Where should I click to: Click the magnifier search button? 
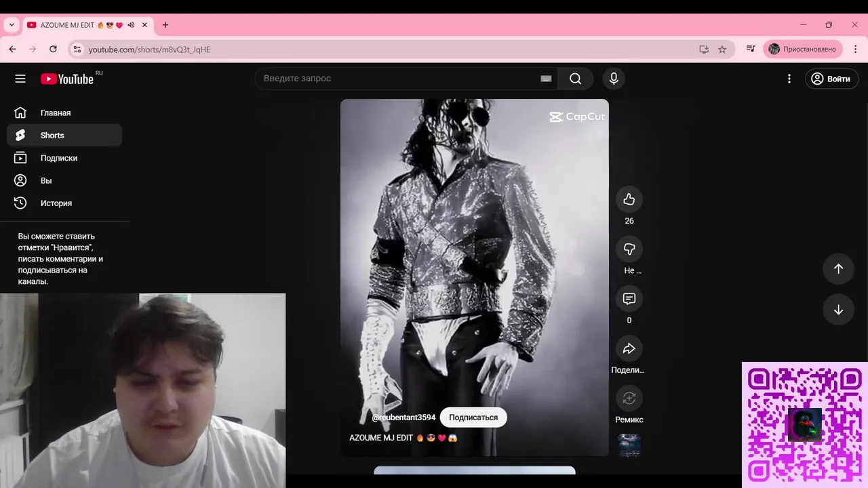tap(575, 79)
